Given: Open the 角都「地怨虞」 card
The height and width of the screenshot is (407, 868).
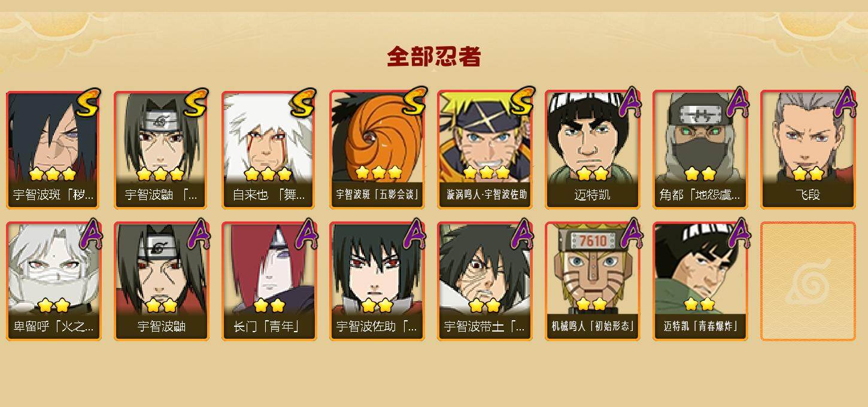Looking at the screenshot, I should coord(700,150).
